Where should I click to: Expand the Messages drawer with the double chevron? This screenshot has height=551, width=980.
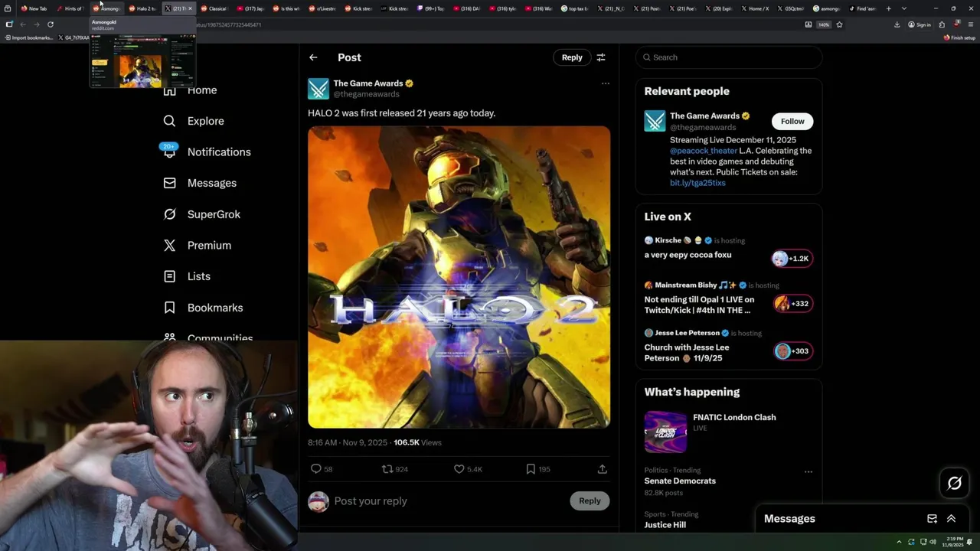(x=951, y=519)
